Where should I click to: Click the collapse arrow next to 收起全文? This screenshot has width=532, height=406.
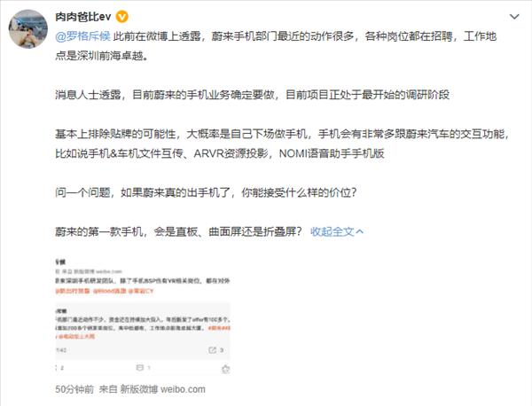click(x=360, y=231)
